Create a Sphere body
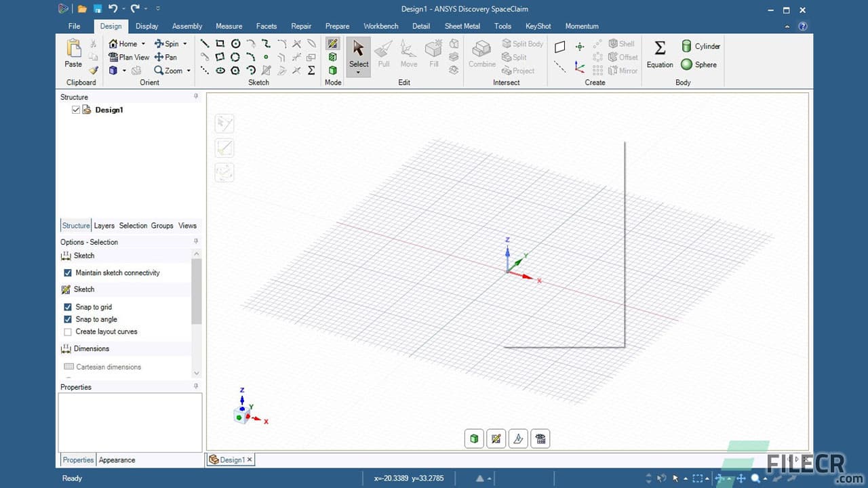Viewport: 868px width, 488px height. pyautogui.click(x=699, y=65)
